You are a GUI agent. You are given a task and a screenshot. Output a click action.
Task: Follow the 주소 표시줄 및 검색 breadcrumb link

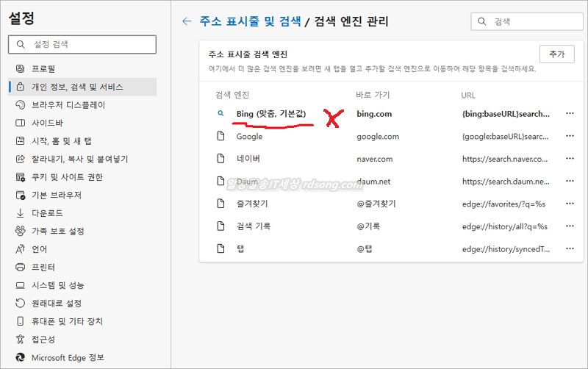coord(250,21)
